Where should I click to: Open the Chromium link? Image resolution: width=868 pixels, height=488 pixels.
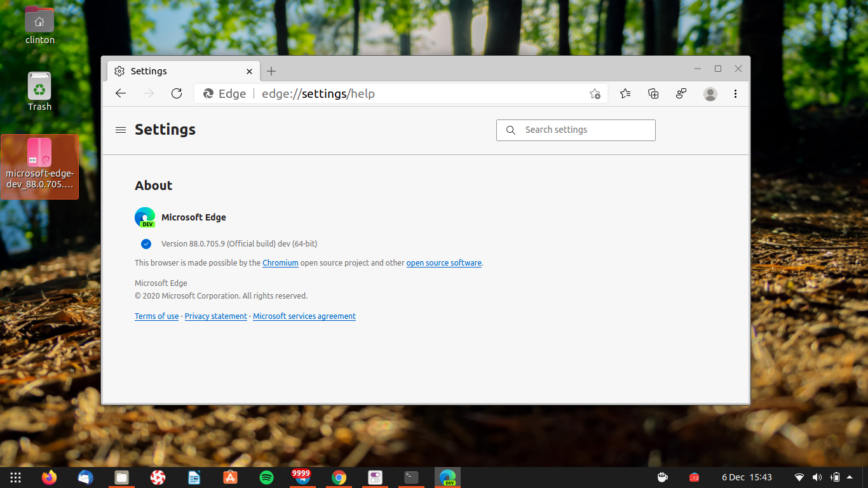pos(280,262)
